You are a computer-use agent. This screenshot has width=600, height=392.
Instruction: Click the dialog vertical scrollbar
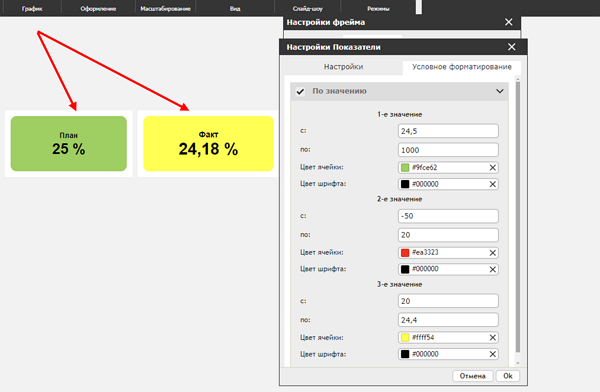pyautogui.click(x=518, y=217)
